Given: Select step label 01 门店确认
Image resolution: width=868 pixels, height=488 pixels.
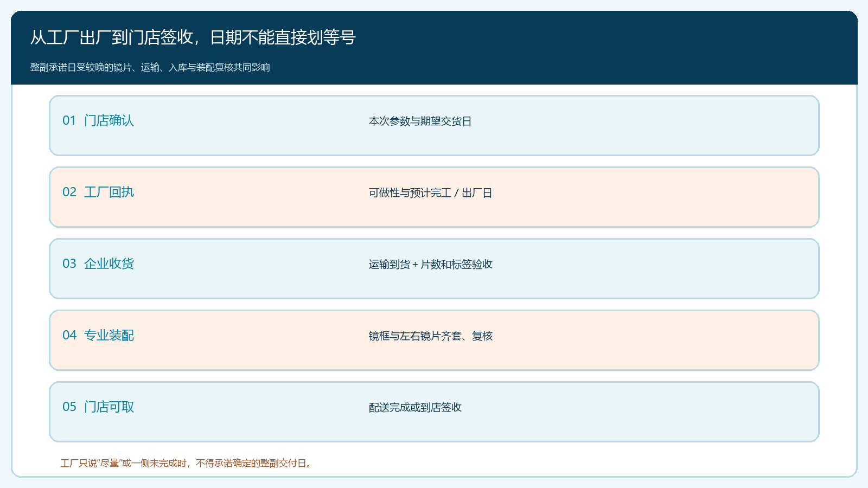Looking at the screenshot, I should tap(98, 120).
